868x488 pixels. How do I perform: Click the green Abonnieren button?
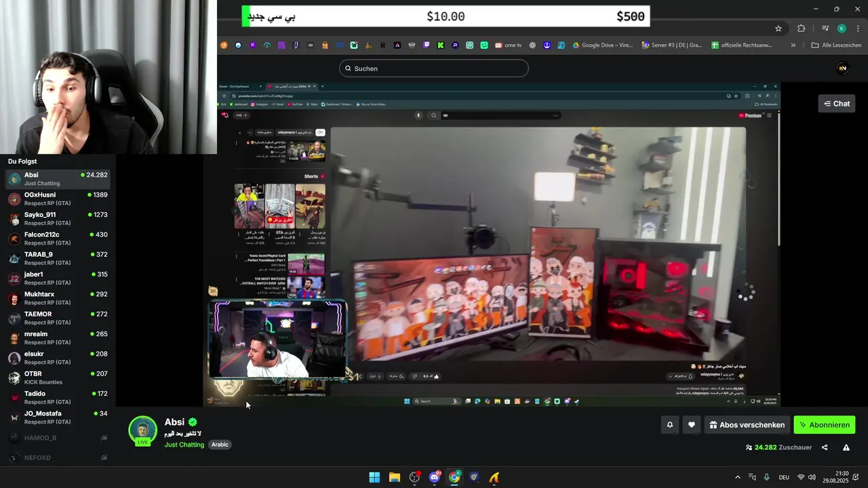(825, 425)
